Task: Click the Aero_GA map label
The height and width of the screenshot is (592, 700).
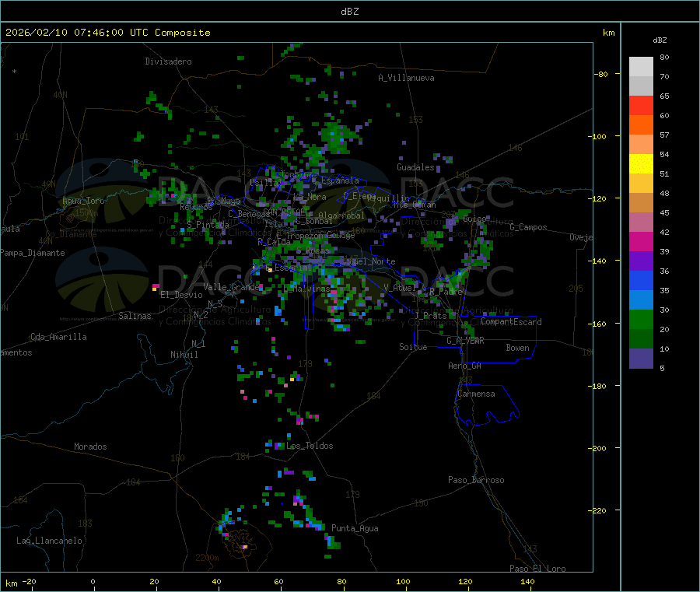Action: [465, 366]
